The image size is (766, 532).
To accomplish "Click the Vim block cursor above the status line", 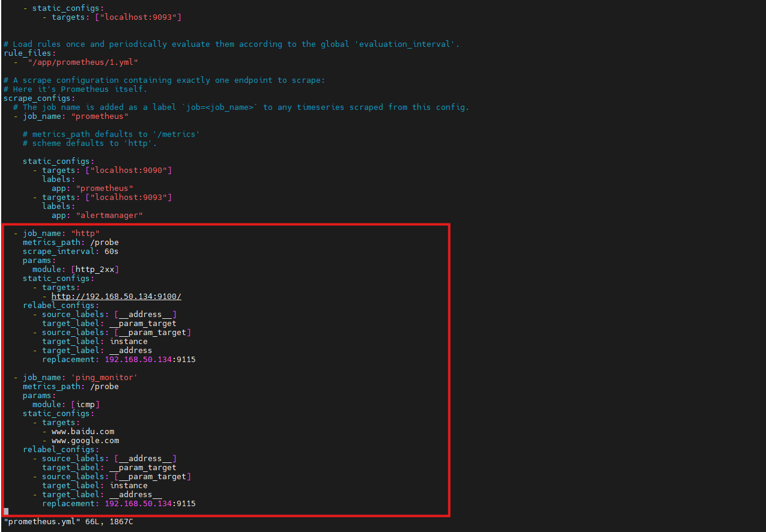I will [x=6, y=512].
